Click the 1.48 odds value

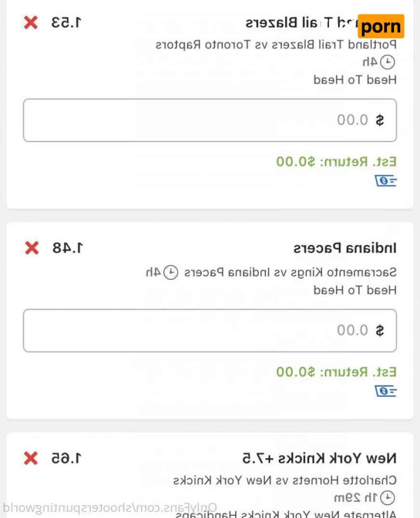(68, 248)
